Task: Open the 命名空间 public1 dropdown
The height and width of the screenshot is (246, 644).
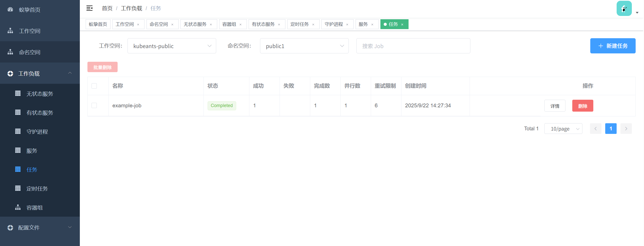Action: point(304,46)
